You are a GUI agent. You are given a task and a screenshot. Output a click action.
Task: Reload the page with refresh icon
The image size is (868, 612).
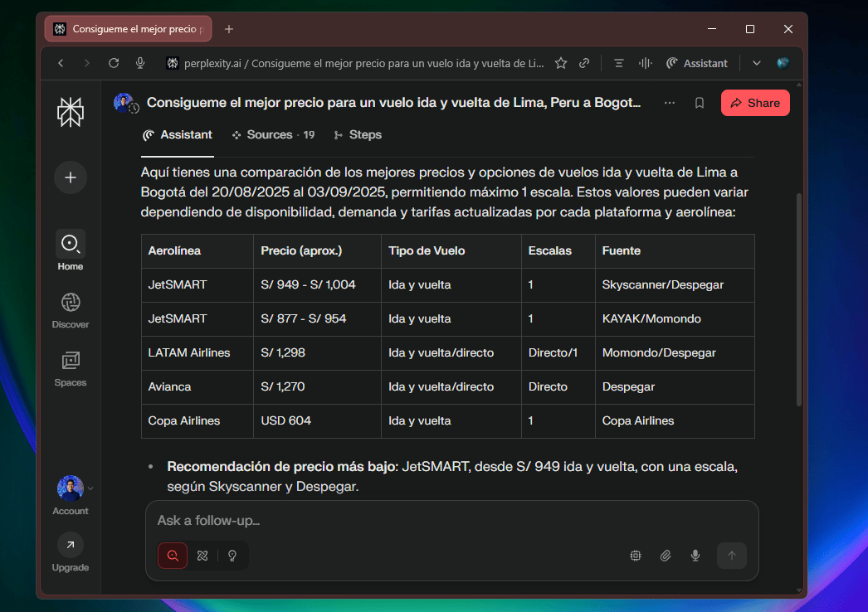click(x=114, y=63)
